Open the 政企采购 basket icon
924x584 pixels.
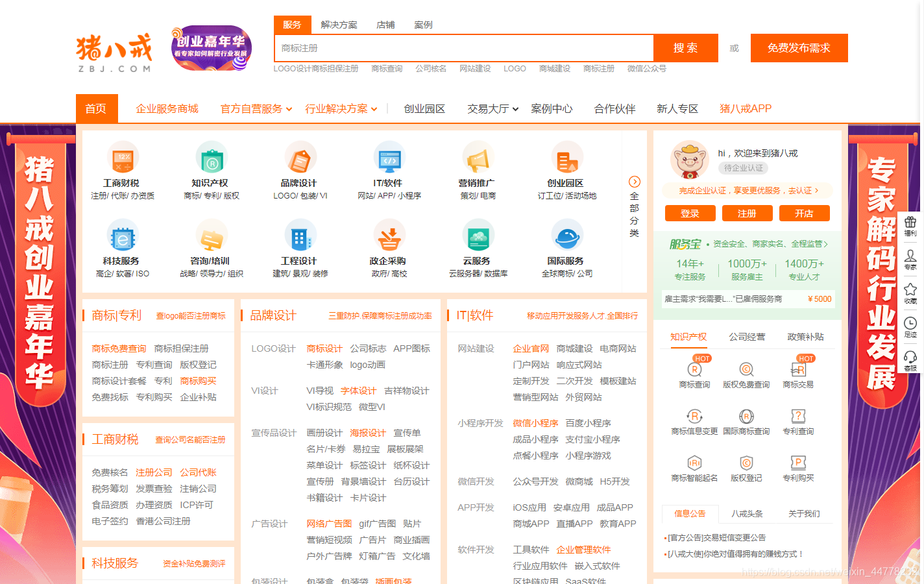[x=389, y=236]
